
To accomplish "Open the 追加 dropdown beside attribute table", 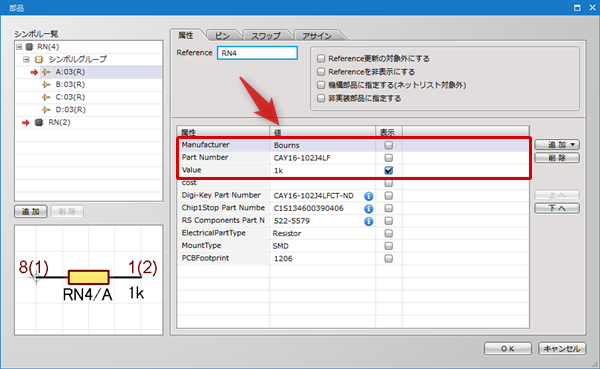I will (x=557, y=145).
